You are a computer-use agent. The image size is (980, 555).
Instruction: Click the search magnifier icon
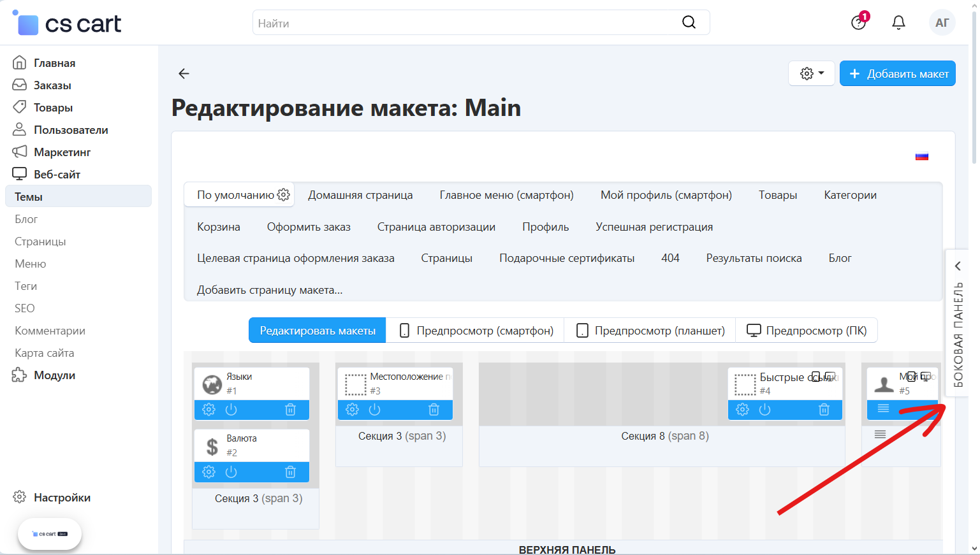click(x=689, y=22)
